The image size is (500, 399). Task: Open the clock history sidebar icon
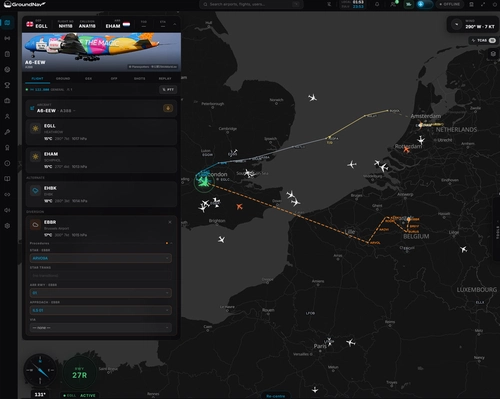(x=7, y=163)
